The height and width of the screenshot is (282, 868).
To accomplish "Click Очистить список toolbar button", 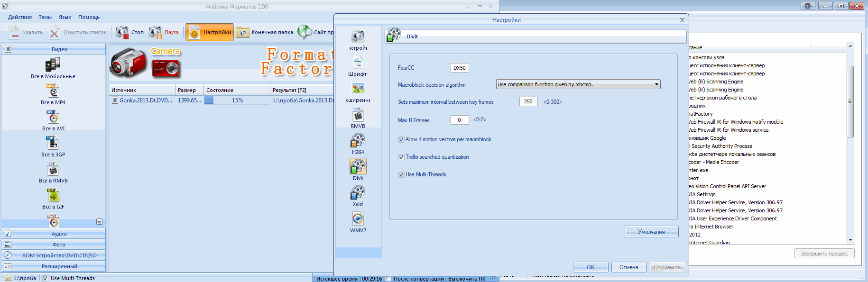I will pos(78,32).
